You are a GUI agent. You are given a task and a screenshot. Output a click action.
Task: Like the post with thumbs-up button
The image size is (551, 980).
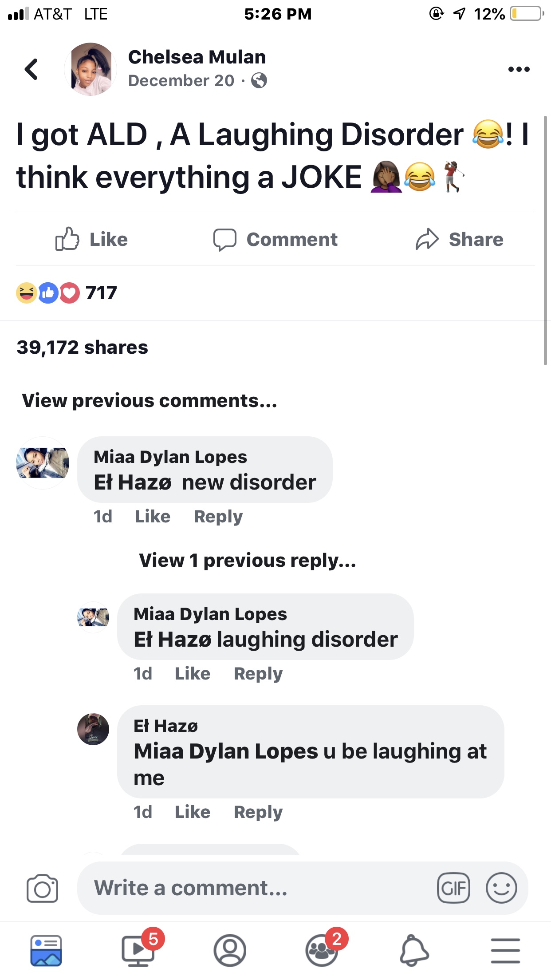pos(91,239)
